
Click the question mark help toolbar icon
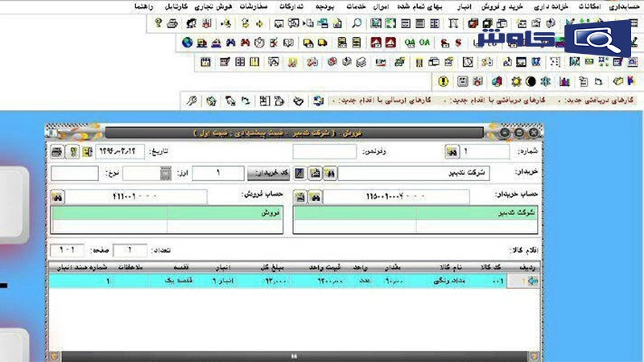point(158,23)
